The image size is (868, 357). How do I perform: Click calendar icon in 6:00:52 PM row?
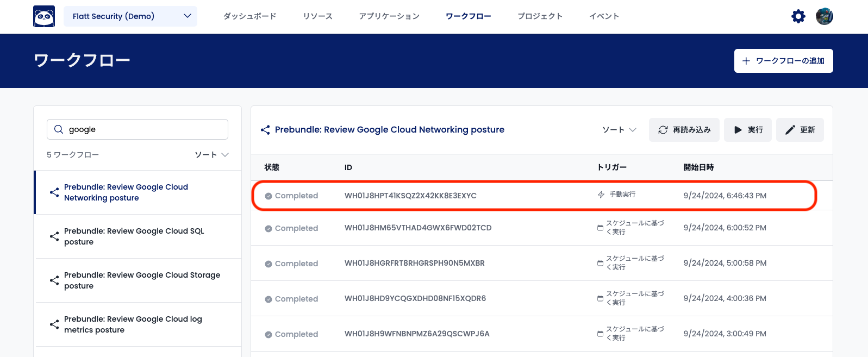pos(601,228)
